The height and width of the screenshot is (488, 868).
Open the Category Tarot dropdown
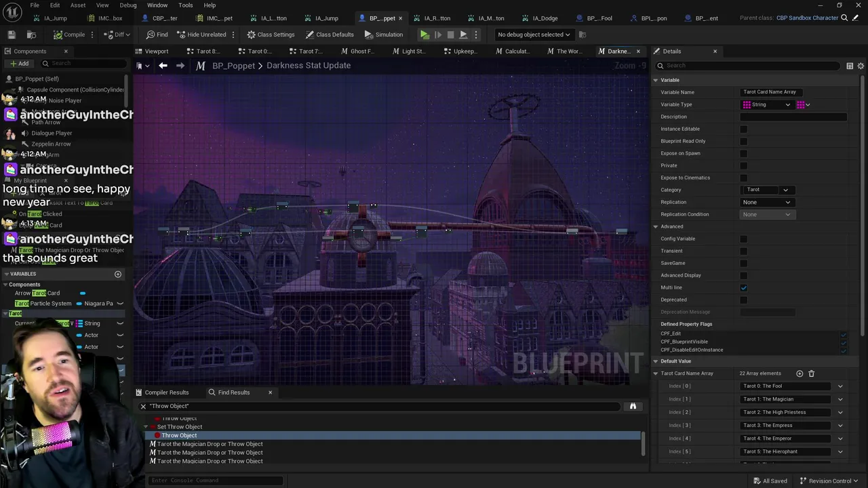pos(766,190)
